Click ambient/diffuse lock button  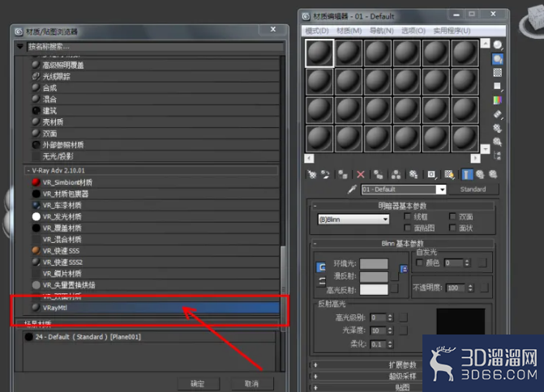[321, 267]
